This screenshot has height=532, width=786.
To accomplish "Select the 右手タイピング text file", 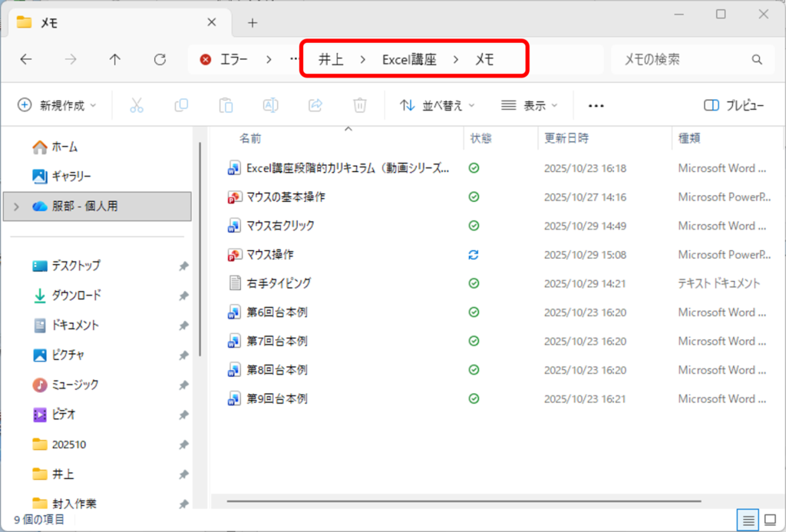I will point(279,283).
